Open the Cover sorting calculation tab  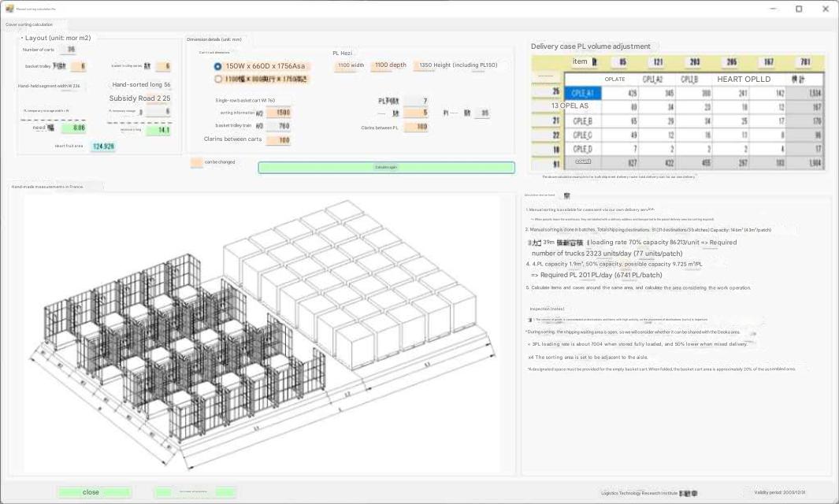click(x=30, y=24)
